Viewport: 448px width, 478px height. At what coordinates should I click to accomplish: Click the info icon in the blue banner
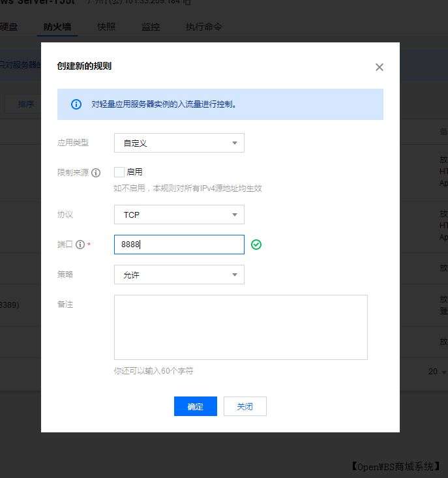coord(76,104)
